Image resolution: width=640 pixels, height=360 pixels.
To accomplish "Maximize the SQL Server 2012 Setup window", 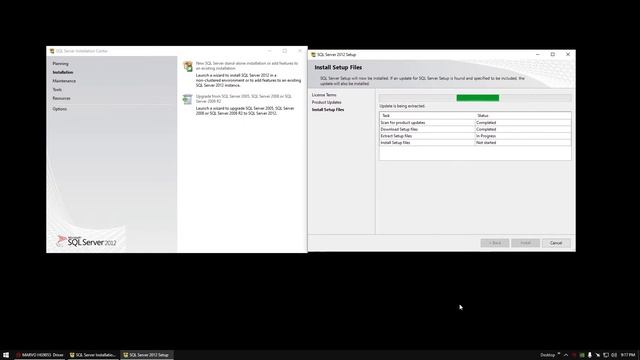I will (x=553, y=54).
